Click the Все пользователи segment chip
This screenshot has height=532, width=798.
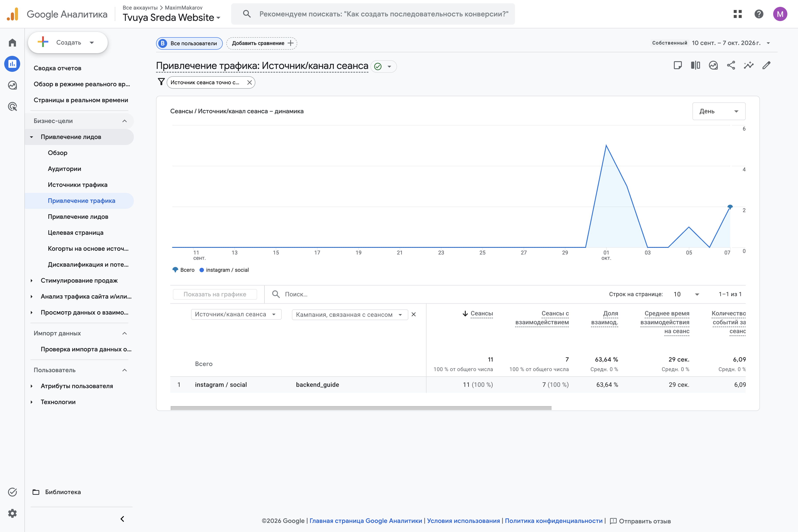(189, 43)
